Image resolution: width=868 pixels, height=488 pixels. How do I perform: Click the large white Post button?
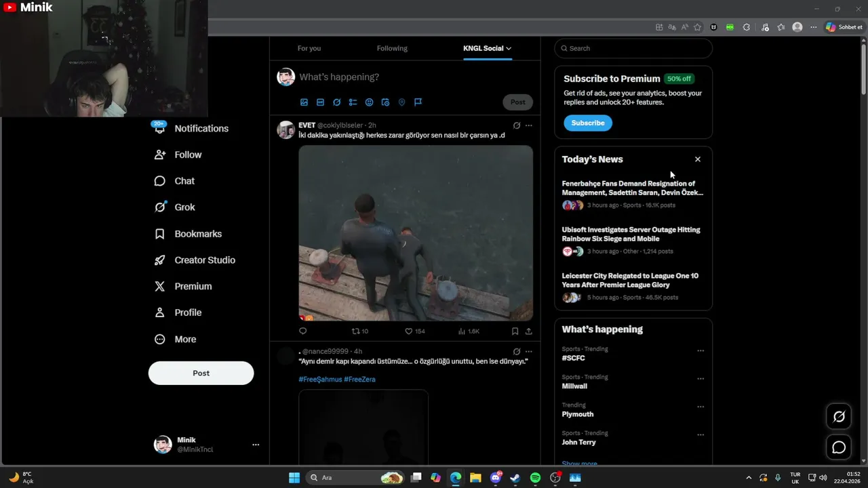click(201, 373)
